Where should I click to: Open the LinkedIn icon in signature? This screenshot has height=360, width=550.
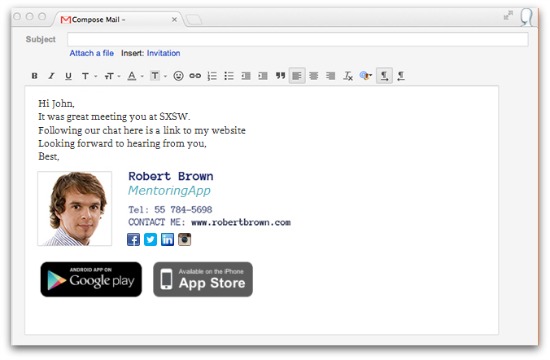[x=167, y=240]
